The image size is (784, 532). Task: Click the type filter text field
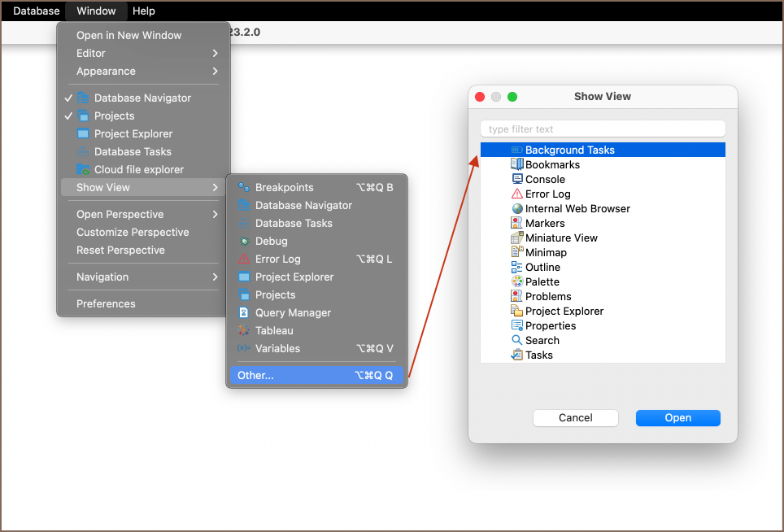pyautogui.click(x=603, y=129)
